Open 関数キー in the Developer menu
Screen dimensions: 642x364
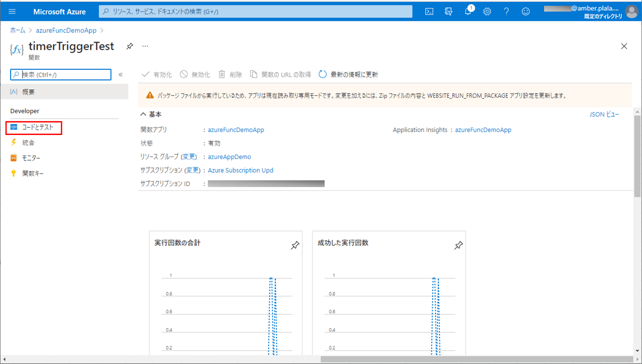coord(27,174)
